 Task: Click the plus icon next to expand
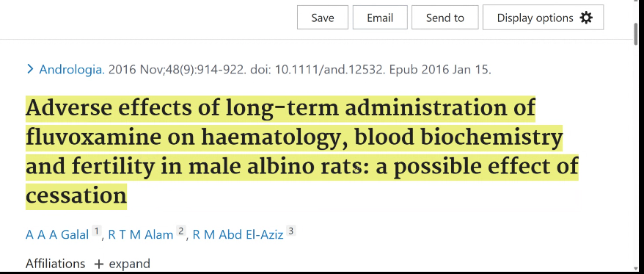click(98, 264)
